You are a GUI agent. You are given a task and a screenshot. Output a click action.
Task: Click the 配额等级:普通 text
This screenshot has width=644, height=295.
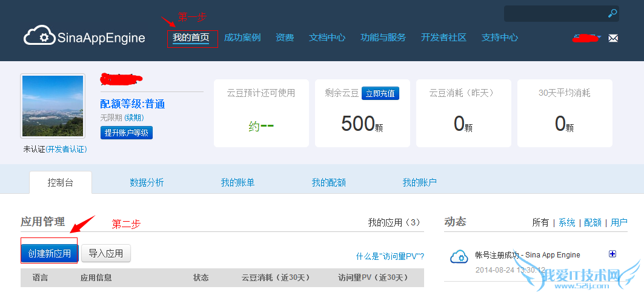tap(133, 104)
